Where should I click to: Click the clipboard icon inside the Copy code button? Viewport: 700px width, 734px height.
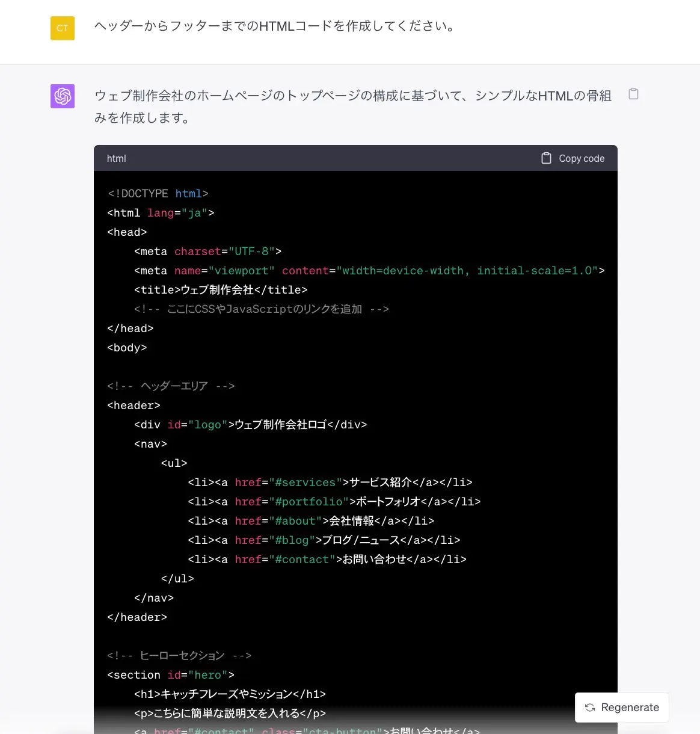(546, 158)
